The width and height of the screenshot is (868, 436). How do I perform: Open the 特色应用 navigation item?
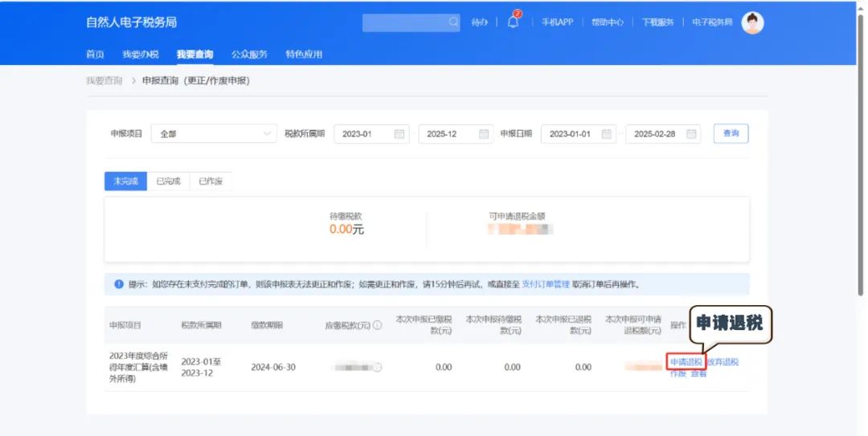(304, 55)
